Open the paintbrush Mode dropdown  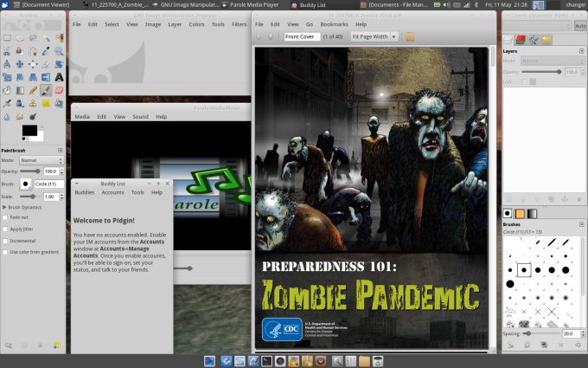point(40,160)
